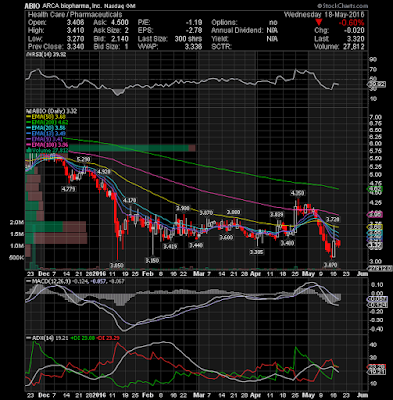Click the MACD(12,26,9) indicator label

coord(50,282)
